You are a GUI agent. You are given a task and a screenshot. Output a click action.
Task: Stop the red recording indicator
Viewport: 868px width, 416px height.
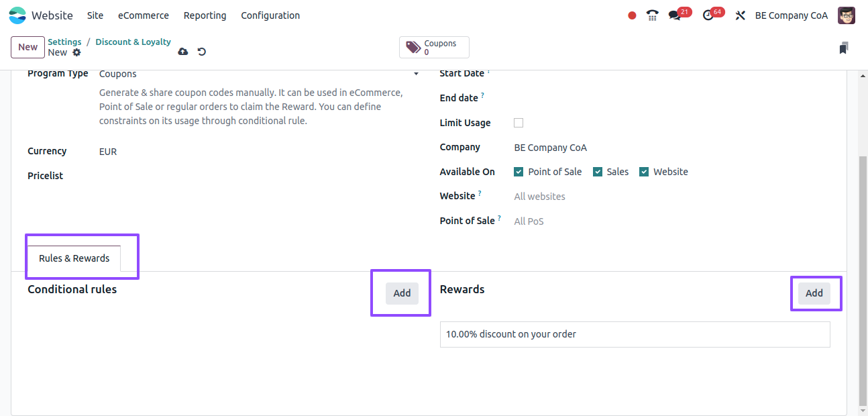[x=632, y=15]
